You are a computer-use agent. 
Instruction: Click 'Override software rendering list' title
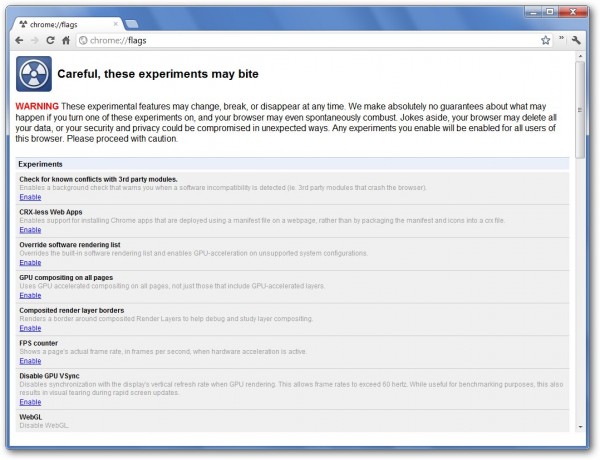[70, 245]
